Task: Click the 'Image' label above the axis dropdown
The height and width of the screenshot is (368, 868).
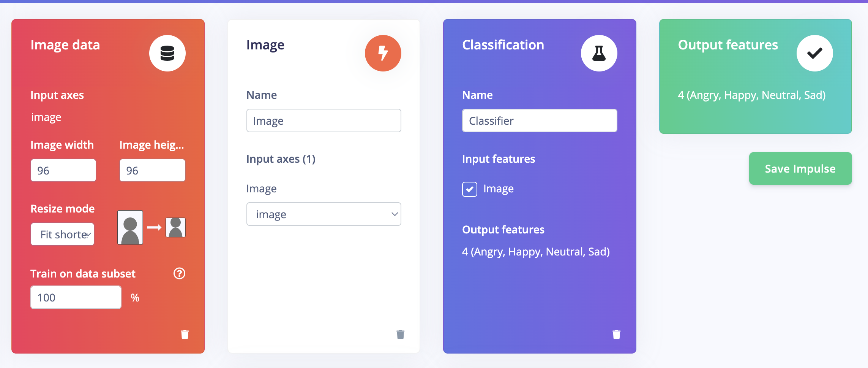Action: coord(261,189)
